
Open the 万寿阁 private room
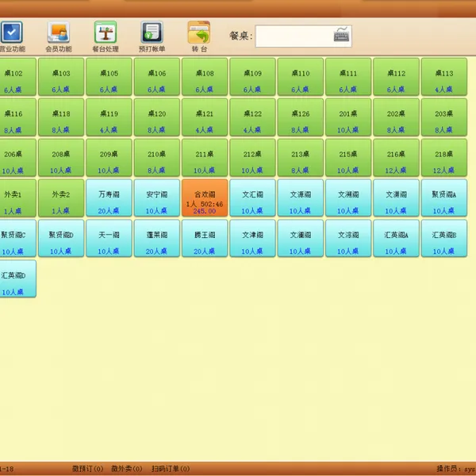(109, 198)
